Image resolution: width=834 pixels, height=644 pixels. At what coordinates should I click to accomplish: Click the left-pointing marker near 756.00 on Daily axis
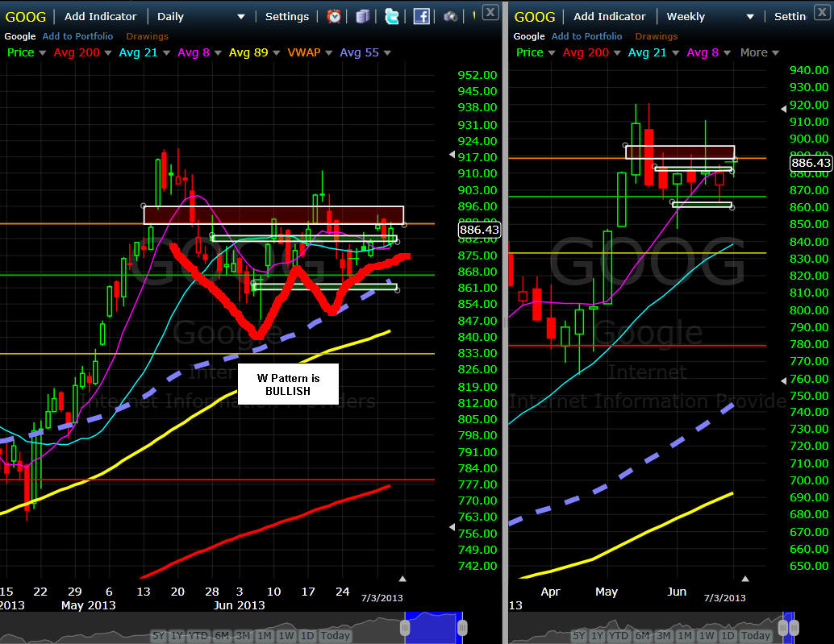[x=452, y=527]
